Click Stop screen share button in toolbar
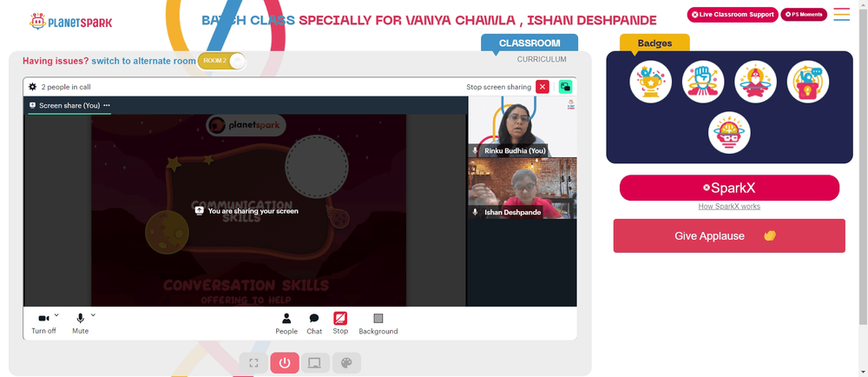Screen dimensions: 868x377 (340, 323)
